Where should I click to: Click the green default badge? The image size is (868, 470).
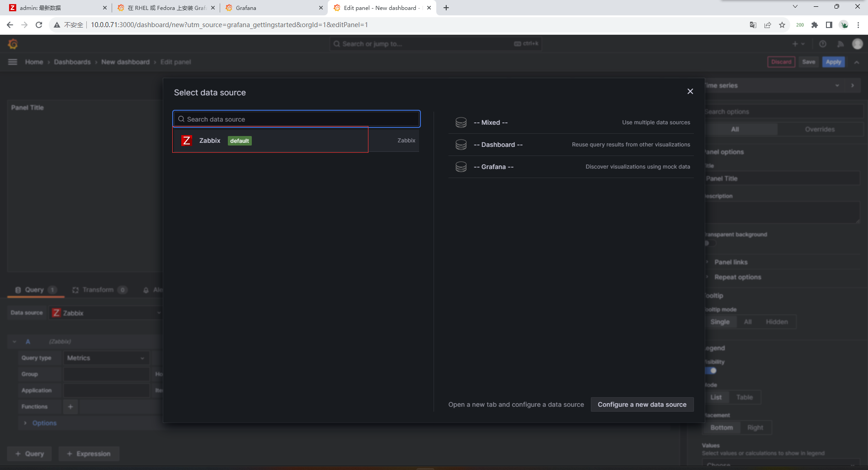point(240,141)
